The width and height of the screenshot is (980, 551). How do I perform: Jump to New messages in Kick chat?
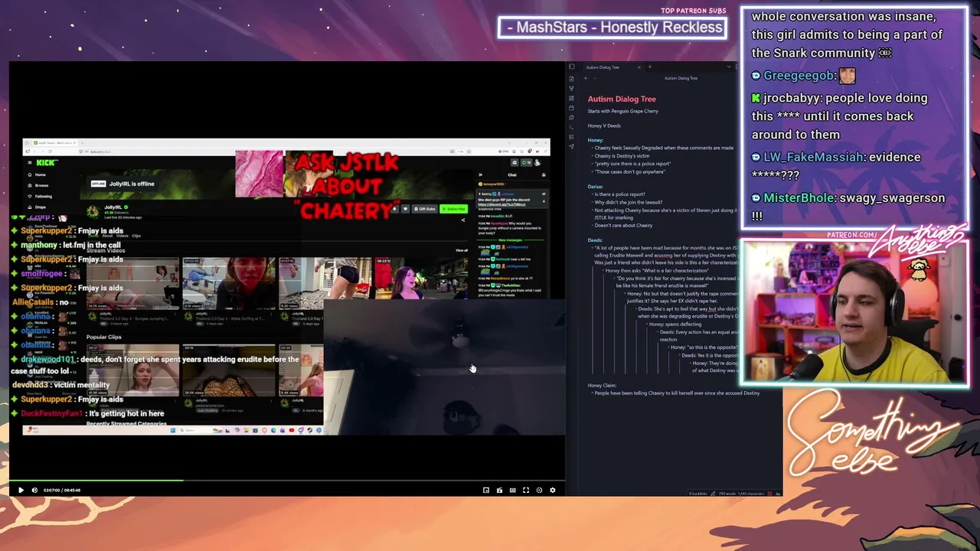point(511,240)
